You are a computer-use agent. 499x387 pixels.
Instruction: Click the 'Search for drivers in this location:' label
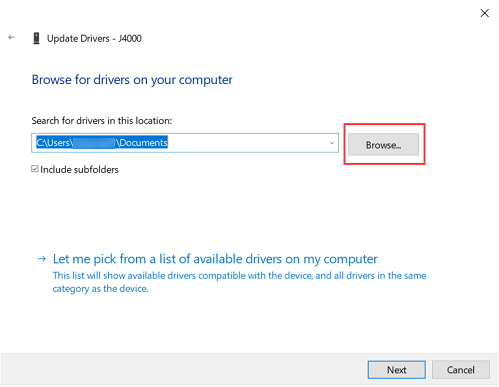(x=102, y=121)
